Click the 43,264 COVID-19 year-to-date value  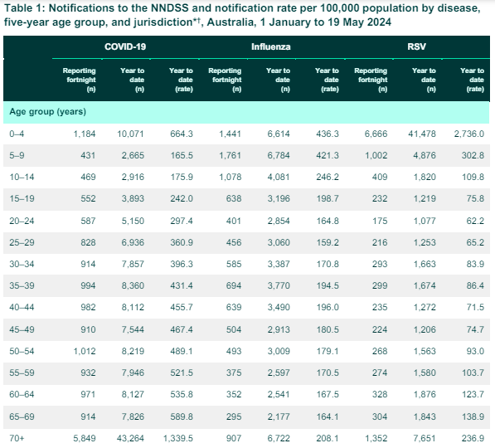point(130,438)
